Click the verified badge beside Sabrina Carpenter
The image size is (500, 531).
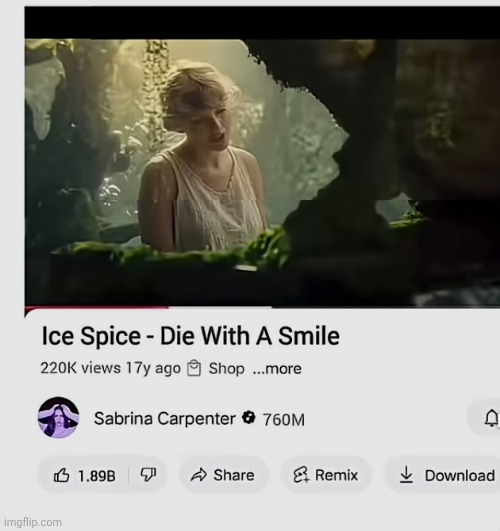249,417
